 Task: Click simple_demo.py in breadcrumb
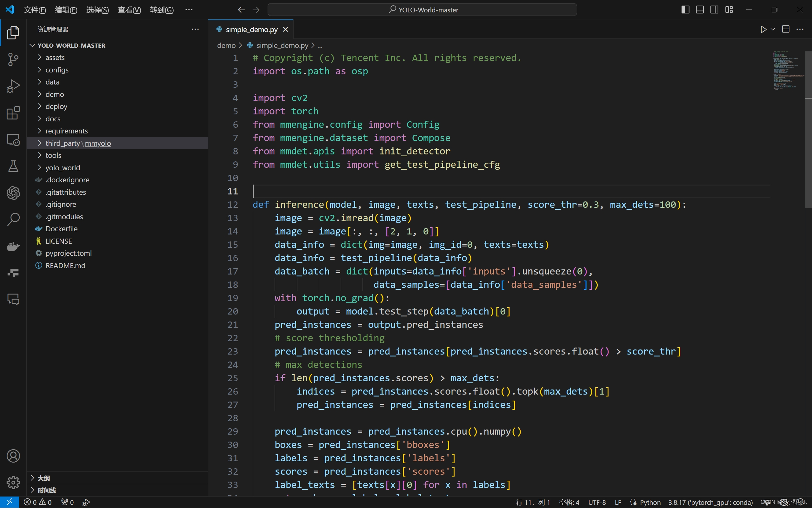point(282,45)
